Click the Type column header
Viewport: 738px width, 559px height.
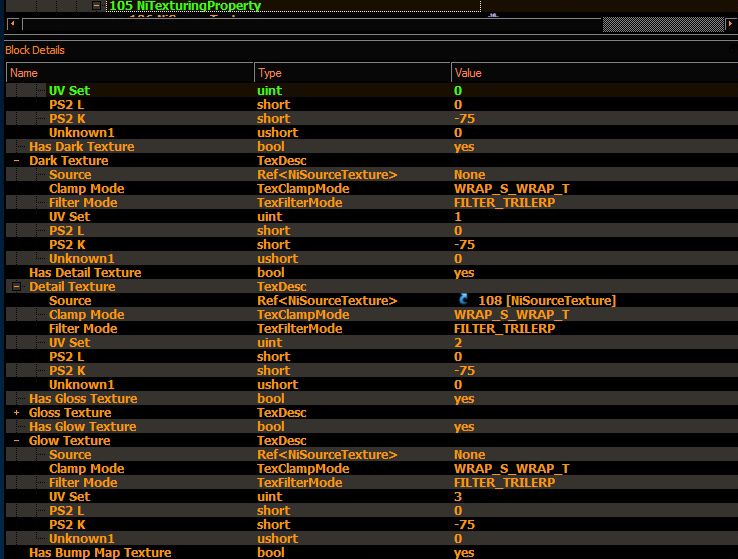click(353, 73)
